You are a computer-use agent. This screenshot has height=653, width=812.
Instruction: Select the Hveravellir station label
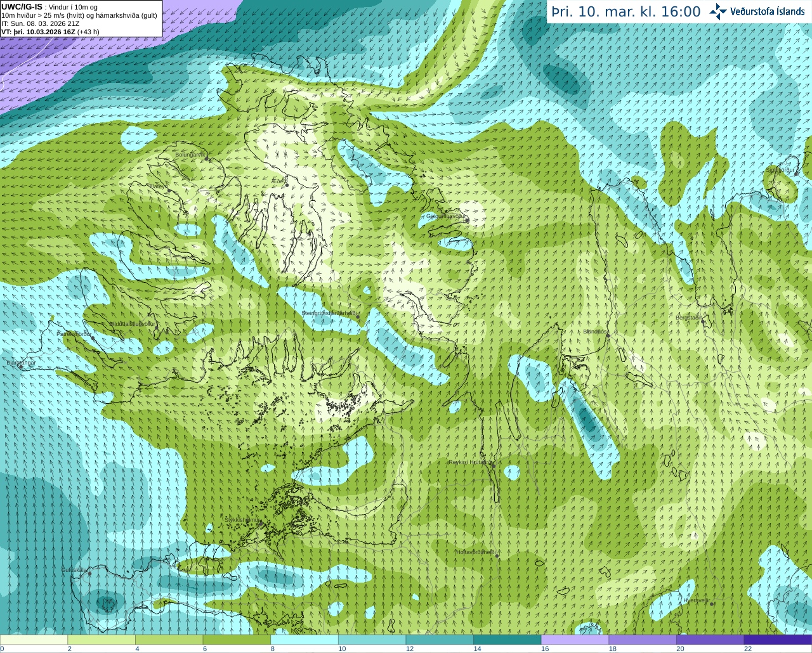click(696, 600)
